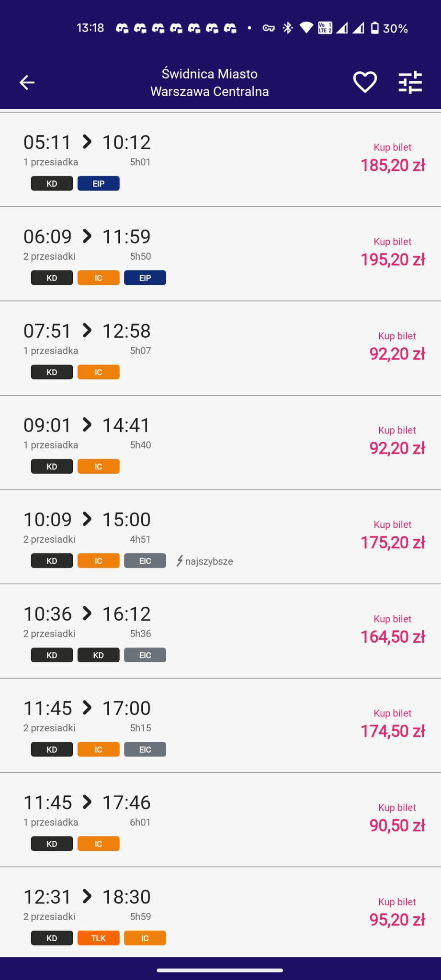Image resolution: width=441 pixels, height=980 pixels.
Task: Tap the Bluetooth status bar icon
Action: tap(287, 28)
